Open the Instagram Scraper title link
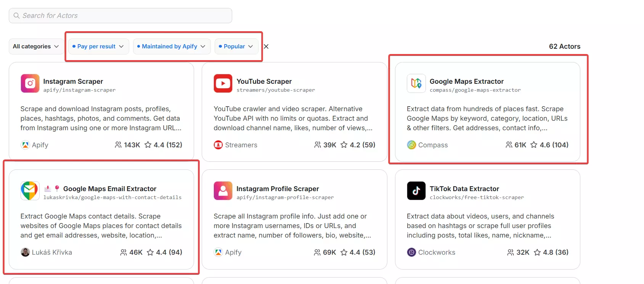 click(73, 81)
